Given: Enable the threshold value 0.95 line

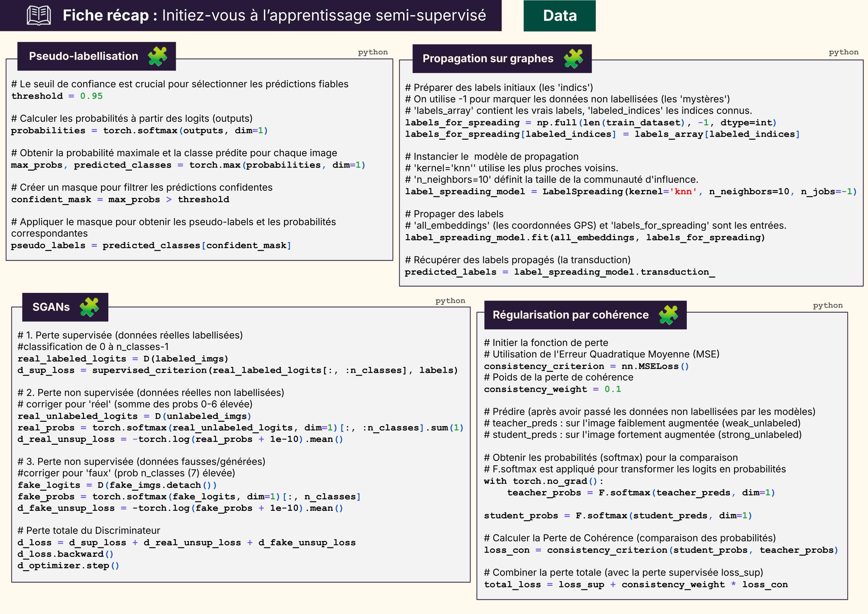Looking at the screenshot, I should tap(57, 96).
